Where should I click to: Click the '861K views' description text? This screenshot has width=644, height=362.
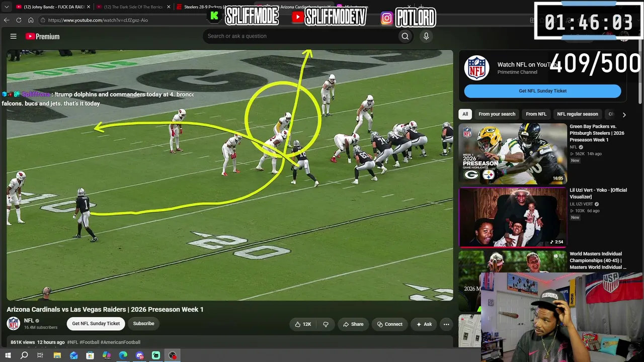click(23, 342)
